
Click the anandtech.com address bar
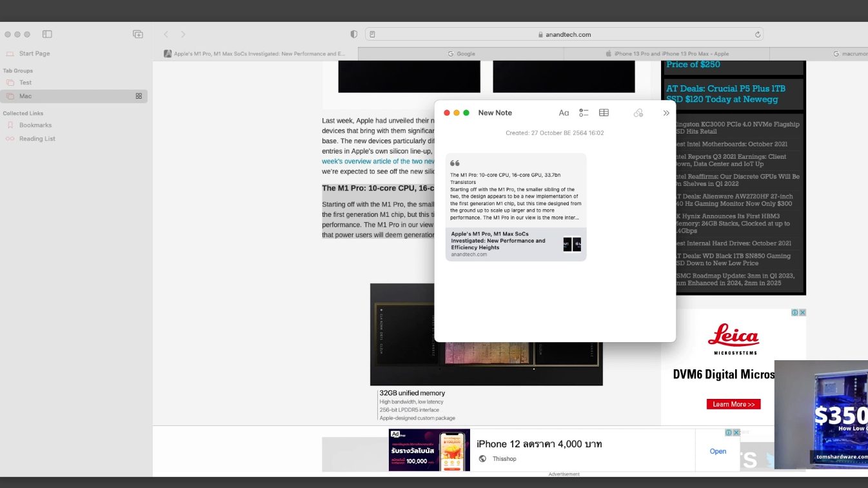click(x=564, y=34)
